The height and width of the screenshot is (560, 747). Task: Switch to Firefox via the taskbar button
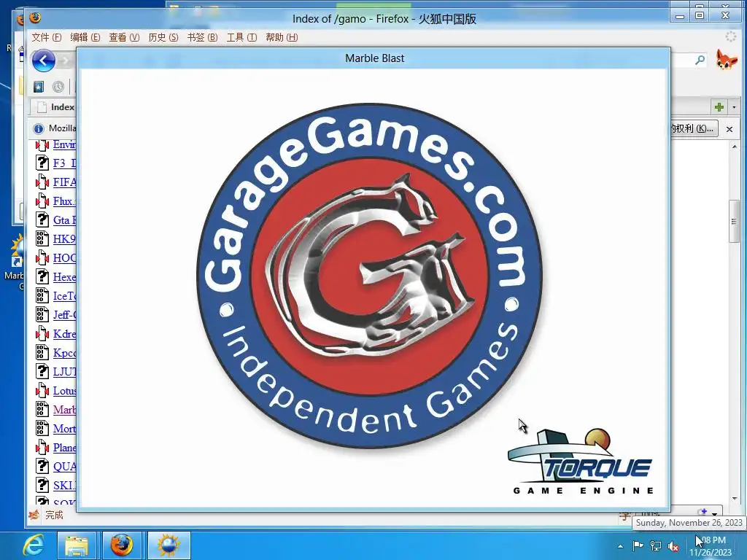[122, 545]
